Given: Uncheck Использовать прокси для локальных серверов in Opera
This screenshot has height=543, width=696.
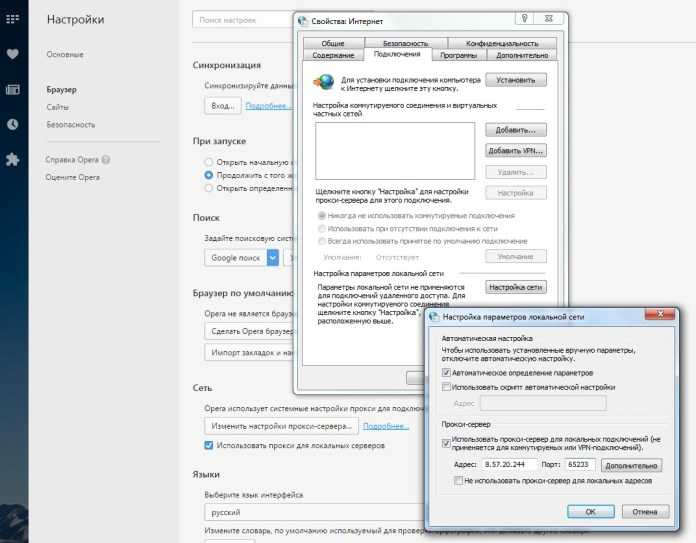Looking at the screenshot, I should (x=209, y=445).
